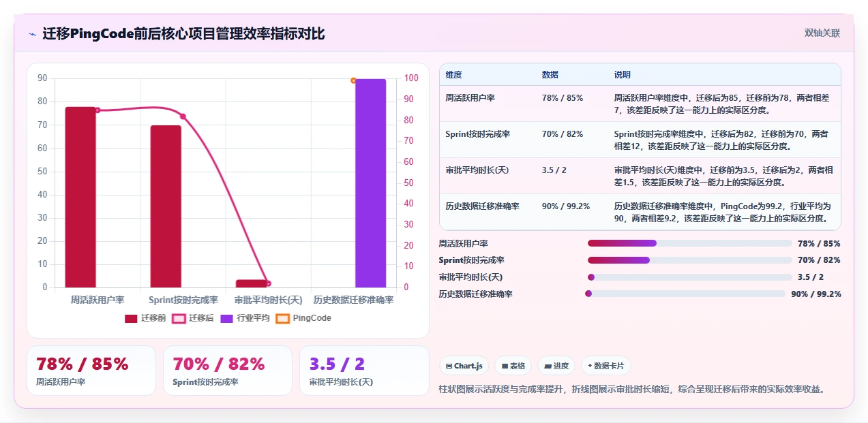Screen dimensions: 868x423
Task: Click the 进度 tag chip
Action: [556, 366]
